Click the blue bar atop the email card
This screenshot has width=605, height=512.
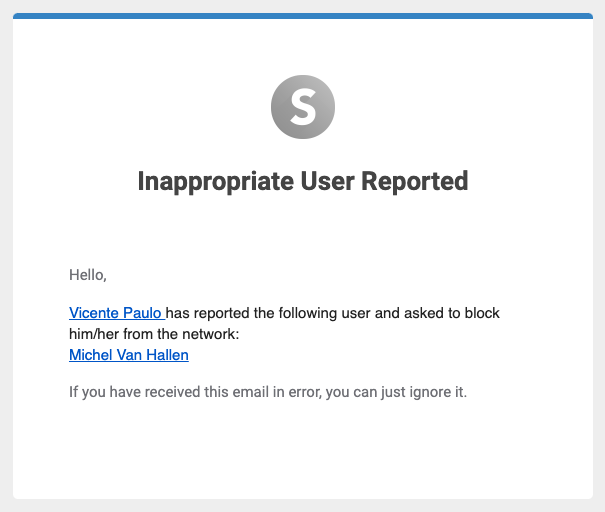pyautogui.click(x=303, y=16)
